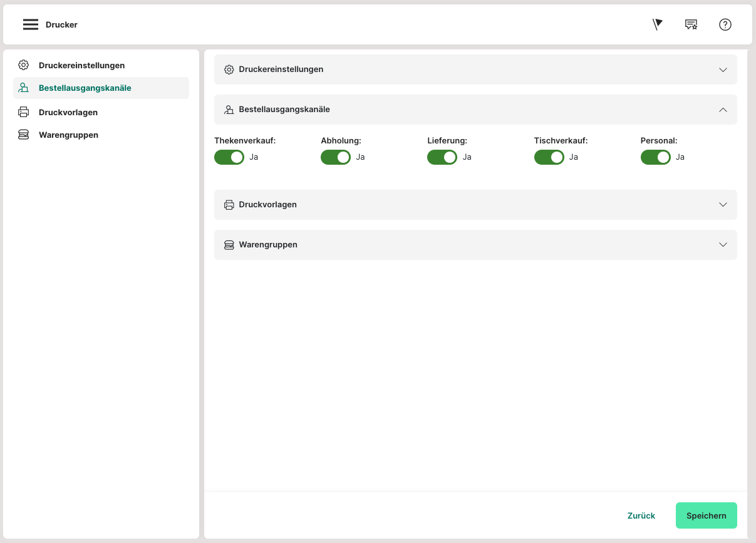Click the flag icon in top bar
The height and width of the screenshot is (543, 756).
point(657,24)
